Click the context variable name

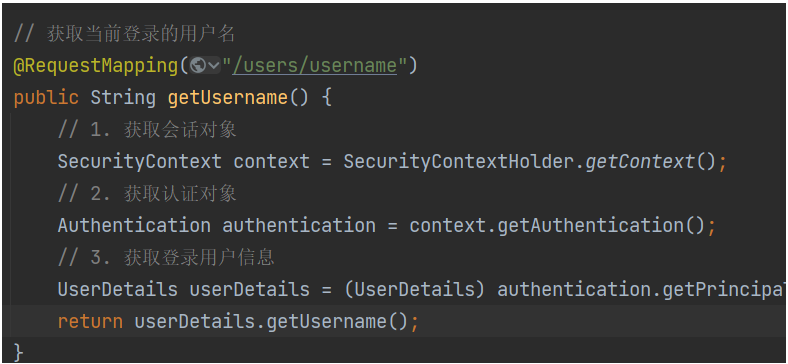point(271,161)
